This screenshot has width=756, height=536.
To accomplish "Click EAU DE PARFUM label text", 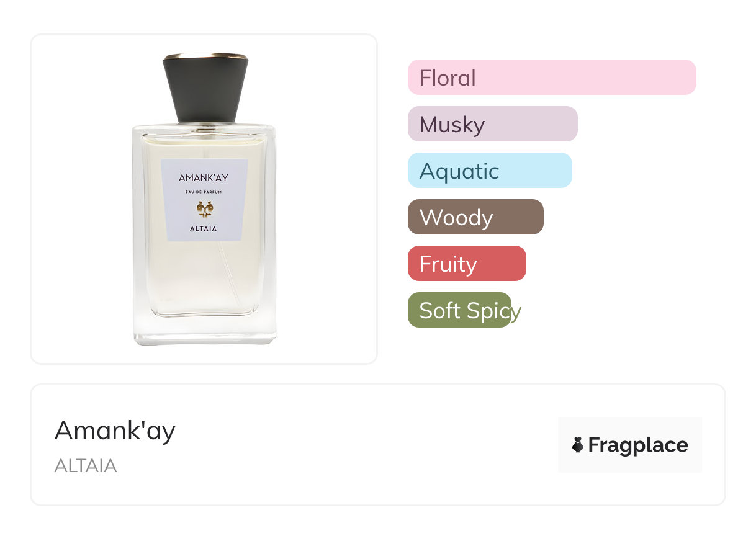I will (204, 193).
